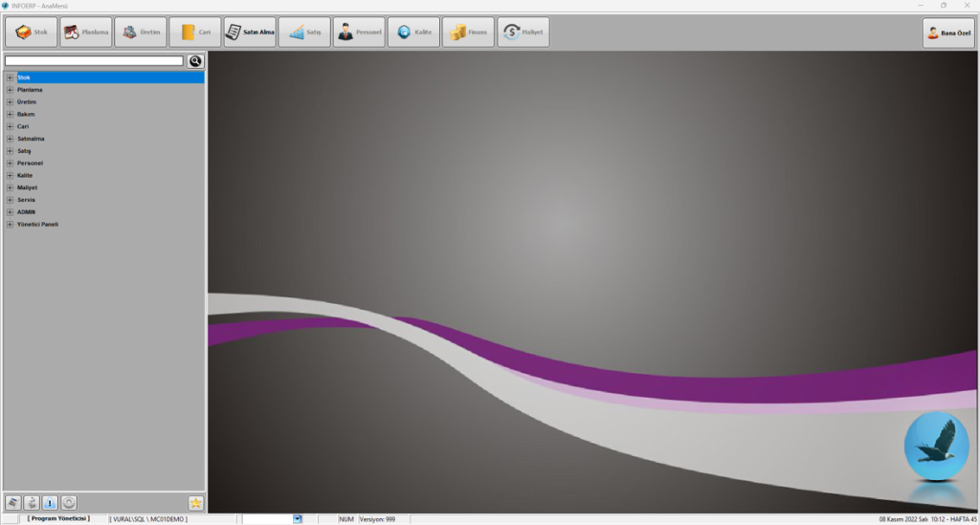This screenshot has height=525, width=980.
Task: Open Satın Alma from the toolbar
Action: [x=249, y=33]
